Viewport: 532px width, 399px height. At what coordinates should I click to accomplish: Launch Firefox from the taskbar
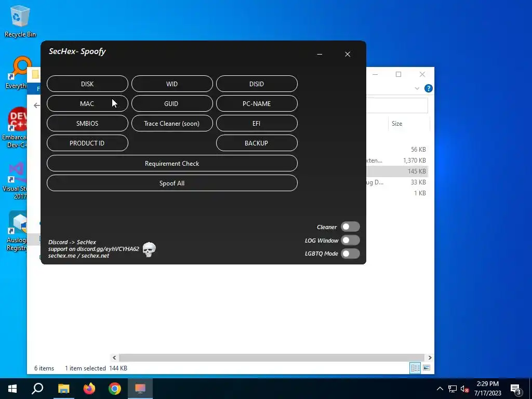point(89,389)
